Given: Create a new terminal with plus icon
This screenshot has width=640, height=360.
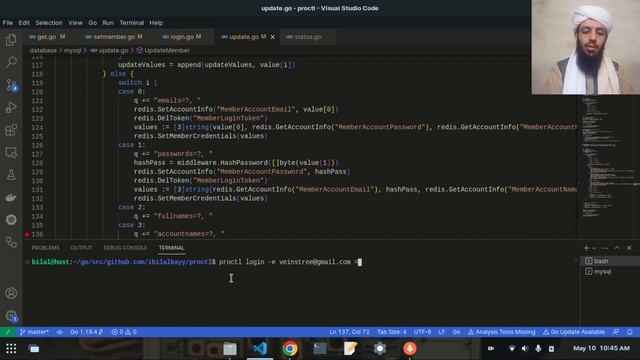Looking at the screenshot, I should point(586,248).
